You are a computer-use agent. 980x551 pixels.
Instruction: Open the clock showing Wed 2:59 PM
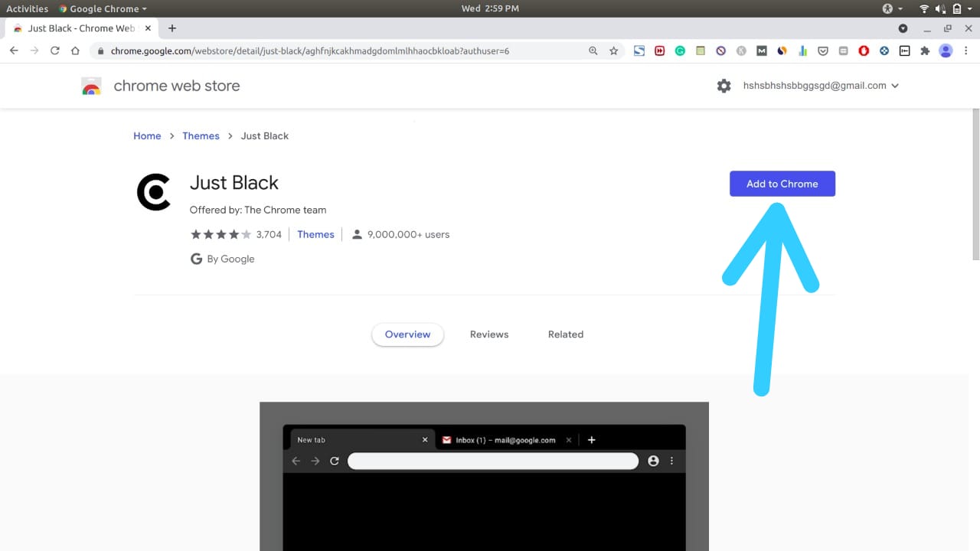pos(490,8)
